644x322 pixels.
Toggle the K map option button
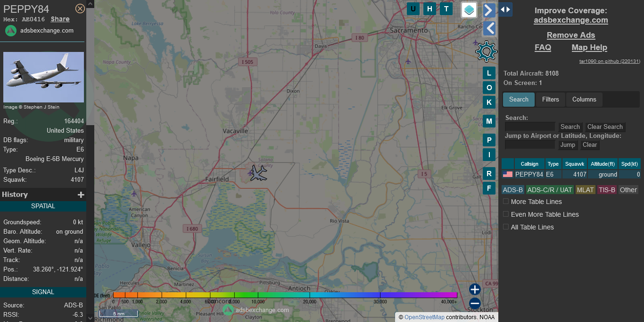point(489,102)
